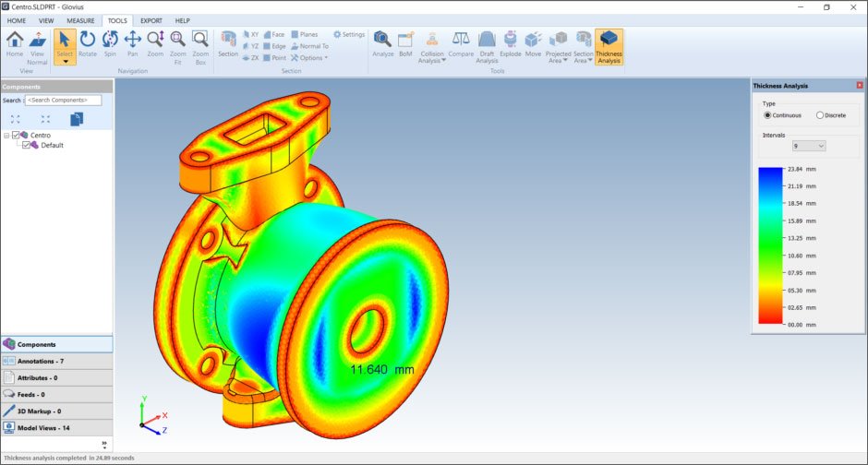Screen dimensions: 868x465
Task: Activate the Move tool
Action: point(533,44)
